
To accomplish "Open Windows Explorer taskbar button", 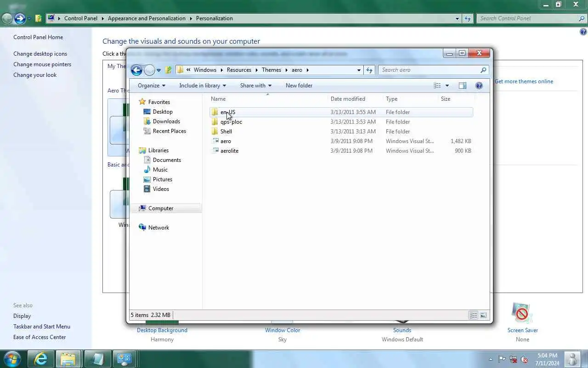I will [68, 359].
